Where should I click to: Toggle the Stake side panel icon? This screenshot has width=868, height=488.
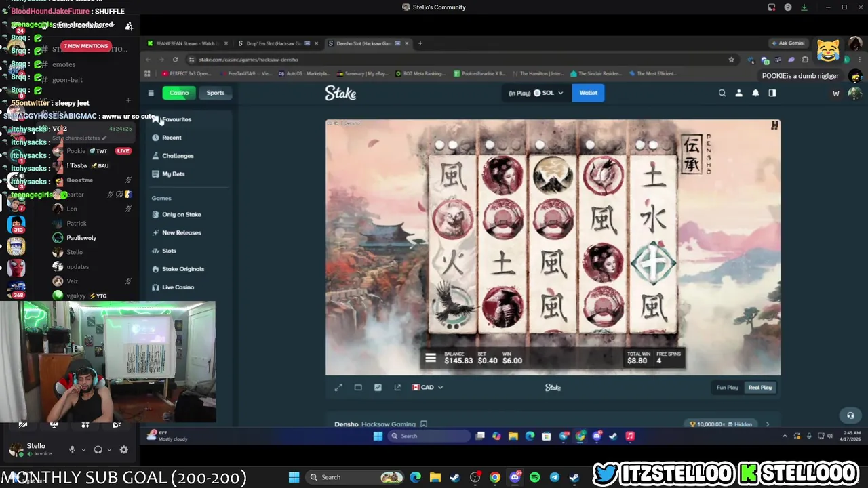click(772, 93)
